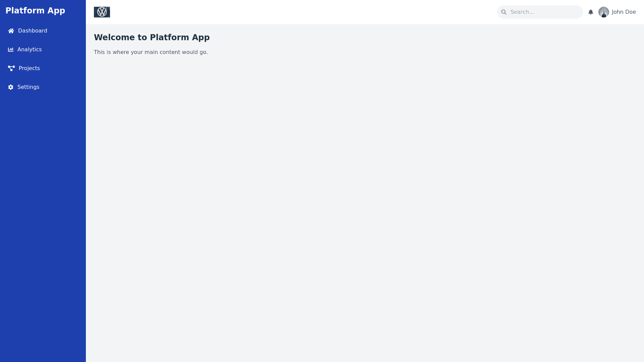The height and width of the screenshot is (362, 644).
Task: Click the Dashboard home icon
Action: point(11,31)
